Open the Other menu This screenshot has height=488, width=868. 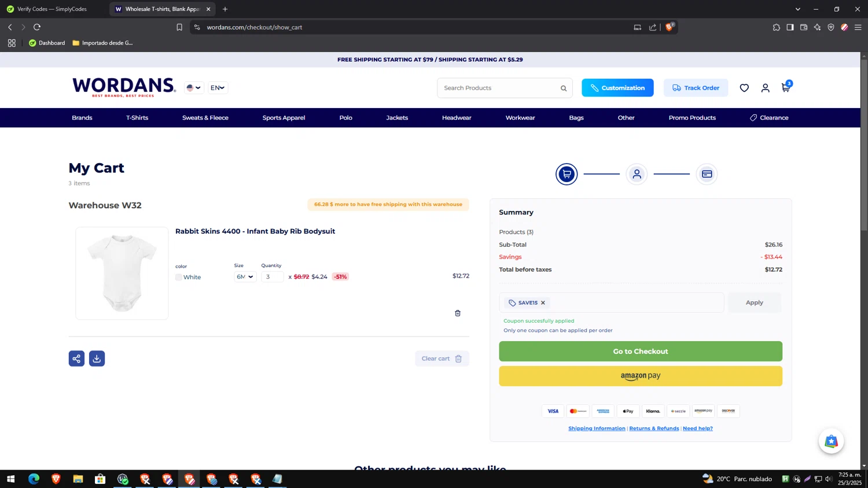pyautogui.click(x=626, y=118)
